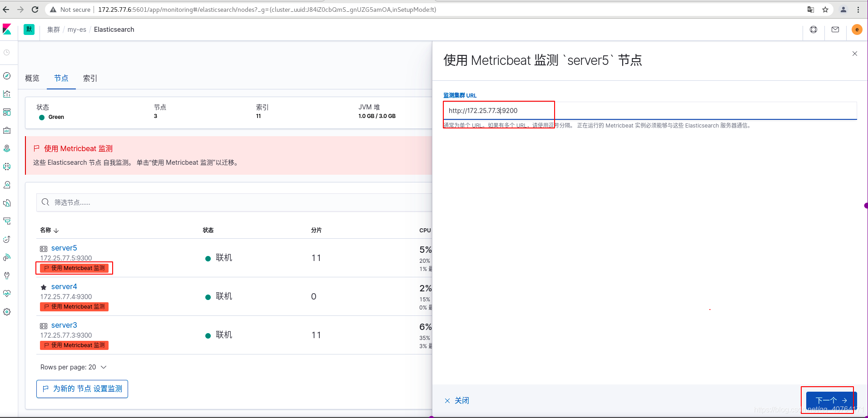Open the Recently viewed clock icon
Image resolution: width=868 pixels, height=418 pixels.
coord(7,53)
